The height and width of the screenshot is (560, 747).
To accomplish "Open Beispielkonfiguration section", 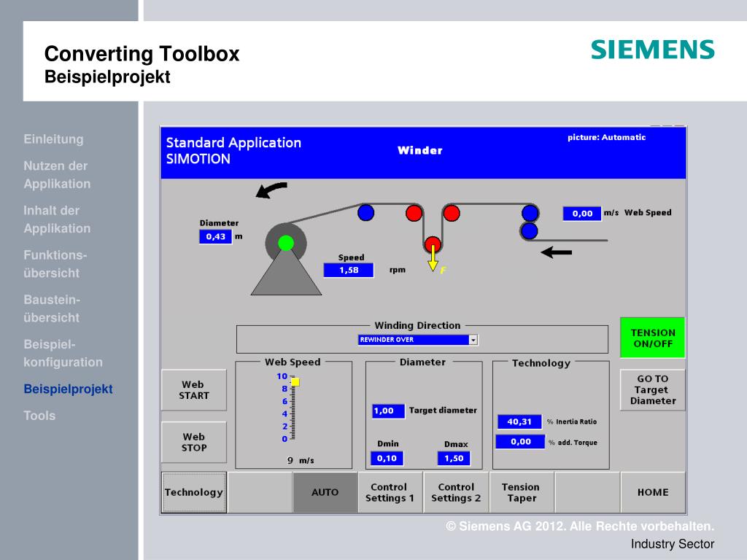I will 63,354.
